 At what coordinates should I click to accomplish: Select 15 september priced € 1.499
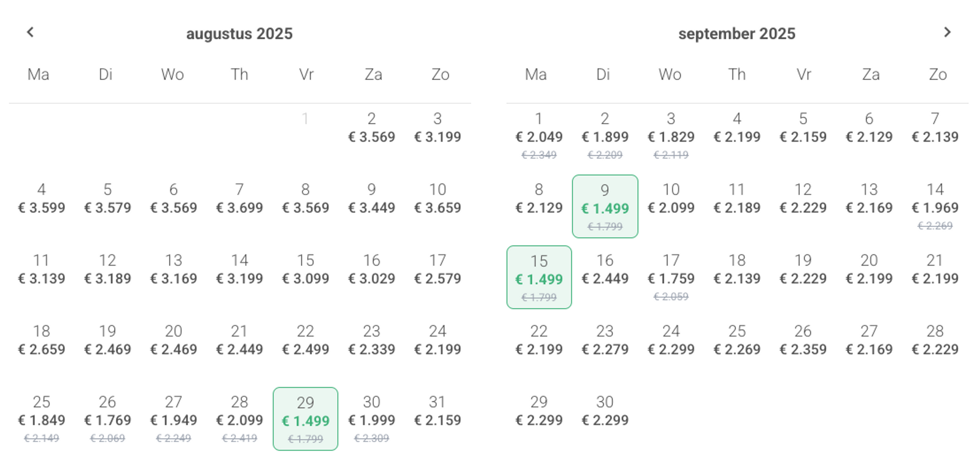pyautogui.click(x=539, y=277)
